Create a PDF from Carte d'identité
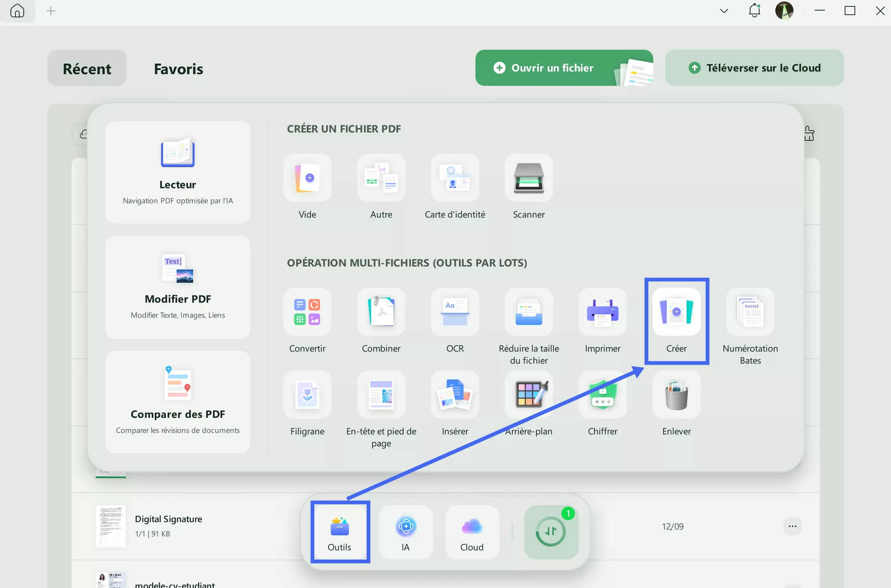The image size is (891, 588). (455, 178)
